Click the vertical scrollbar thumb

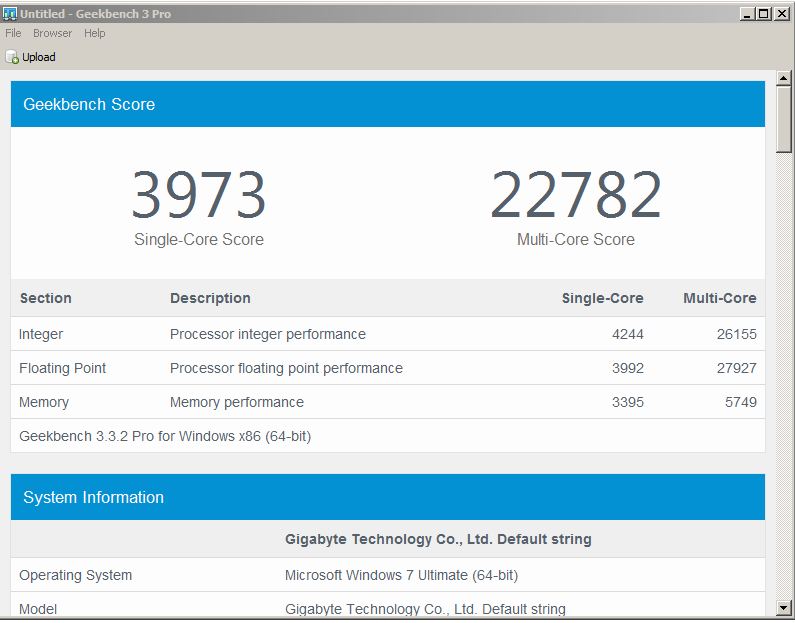click(783, 119)
